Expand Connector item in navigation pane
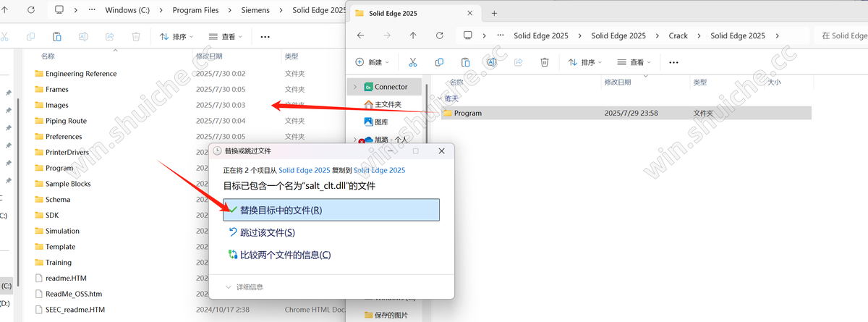The width and height of the screenshot is (868, 322). tap(354, 87)
